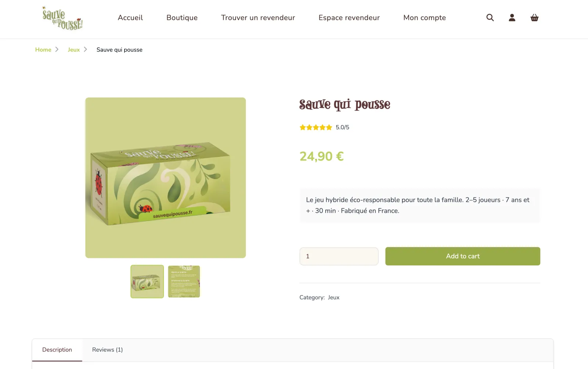
Task: Click the Sauve qui Pousse logo
Action: (x=62, y=18)
